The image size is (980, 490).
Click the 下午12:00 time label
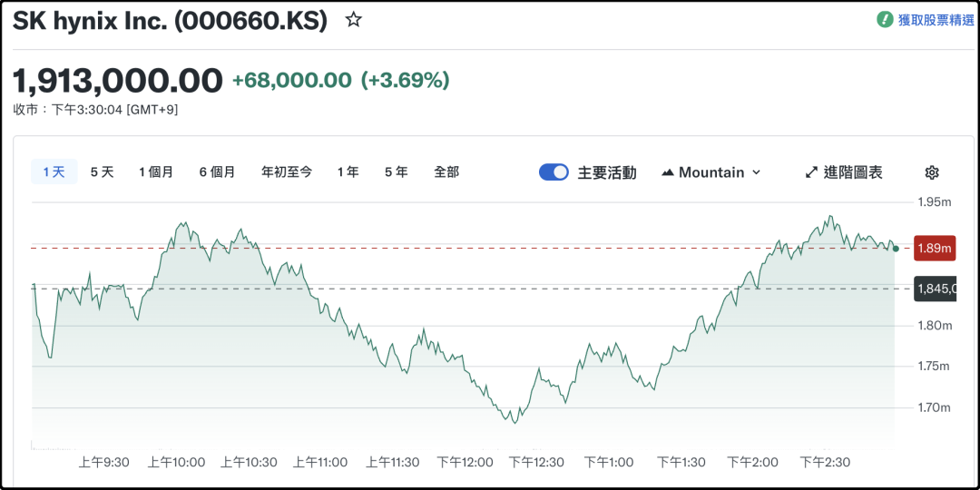point(465,463)
